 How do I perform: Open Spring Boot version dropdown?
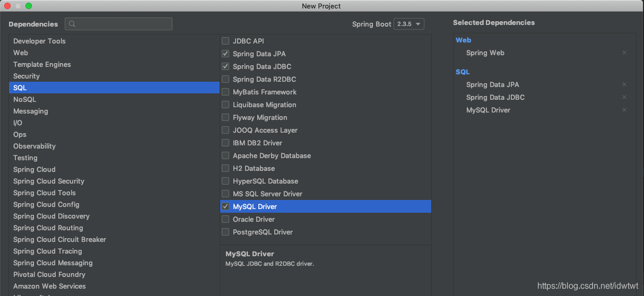[x=409, y=24]
